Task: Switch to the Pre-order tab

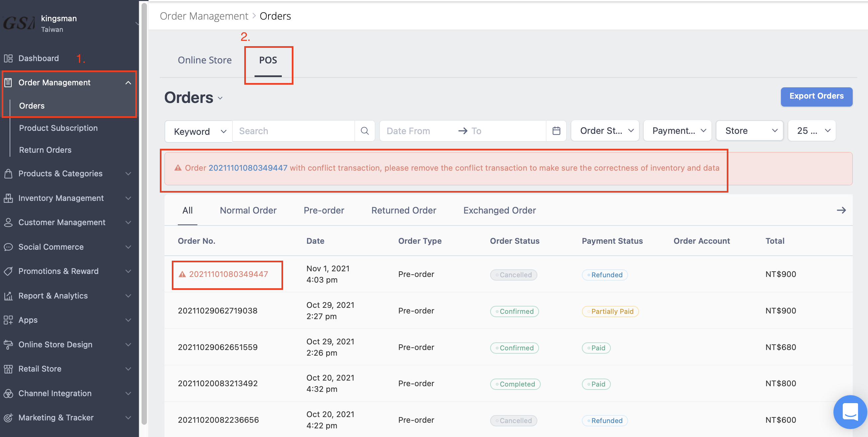Action: [324, 210]
